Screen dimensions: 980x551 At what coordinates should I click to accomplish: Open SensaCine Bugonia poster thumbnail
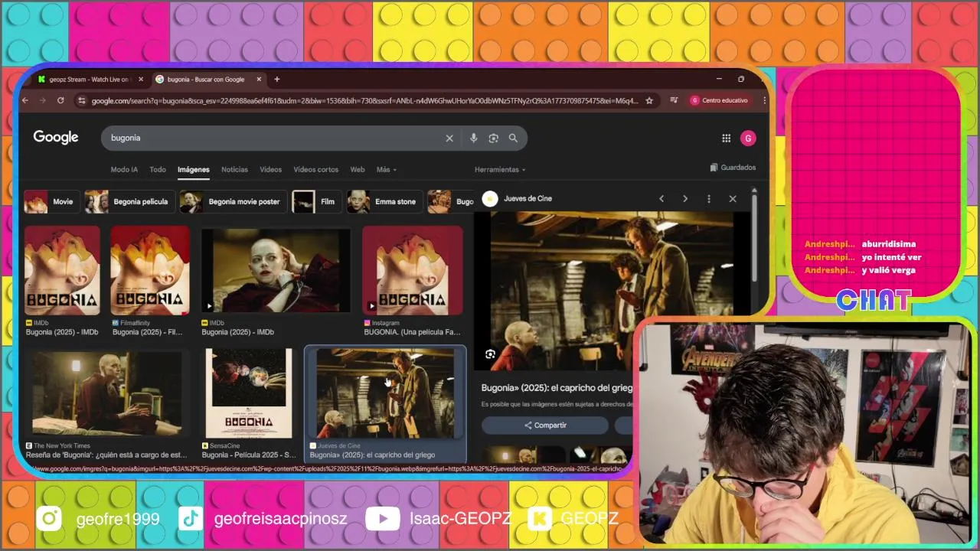(x=249, y=393)
